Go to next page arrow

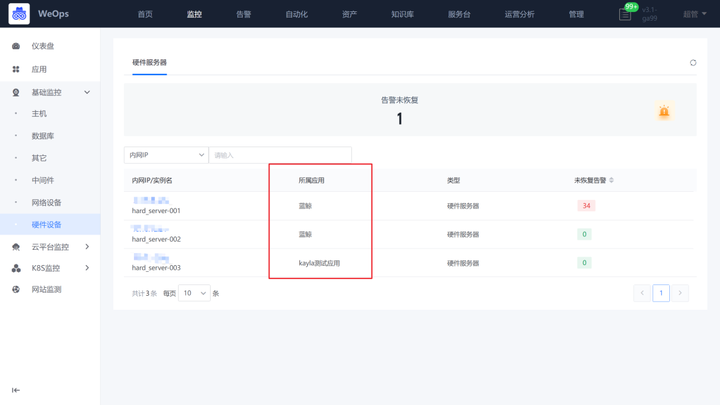point(680,293)
